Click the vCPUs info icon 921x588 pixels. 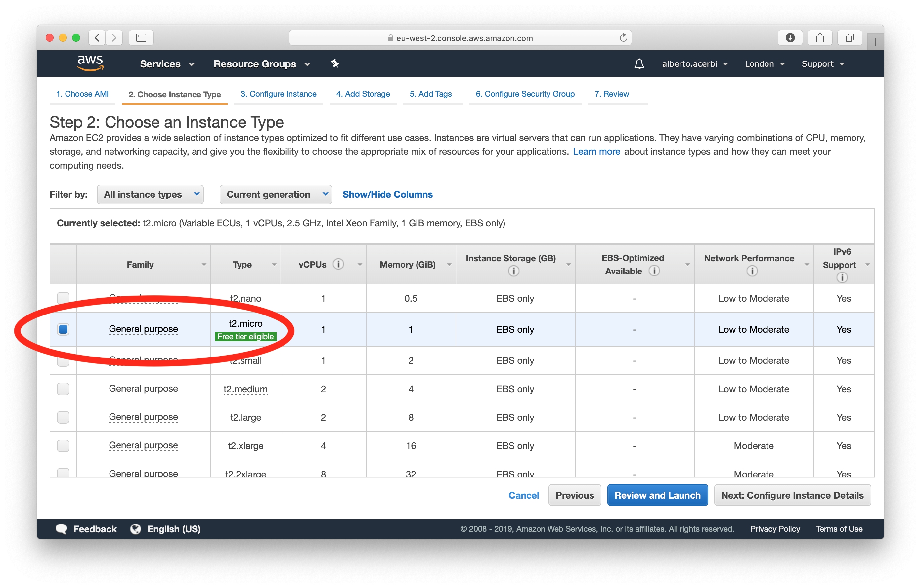tap(338, 264)
